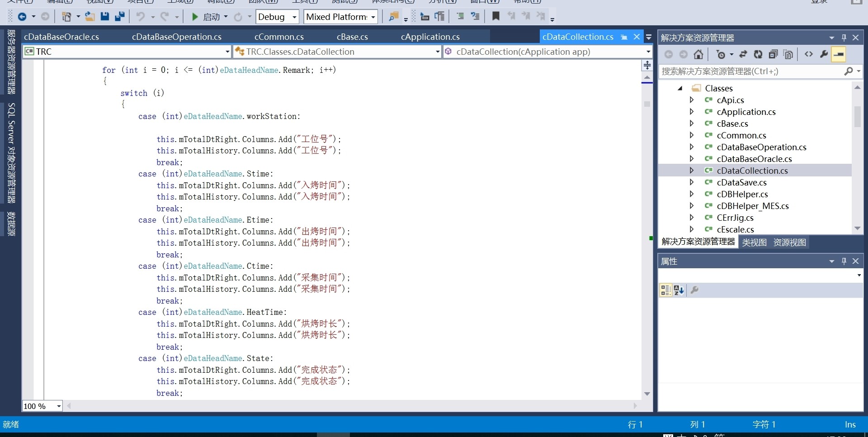The width and height of the screenshot is (868, 437).
Task: Switch to the cCommon.cs tab
Action: point(279,37)
